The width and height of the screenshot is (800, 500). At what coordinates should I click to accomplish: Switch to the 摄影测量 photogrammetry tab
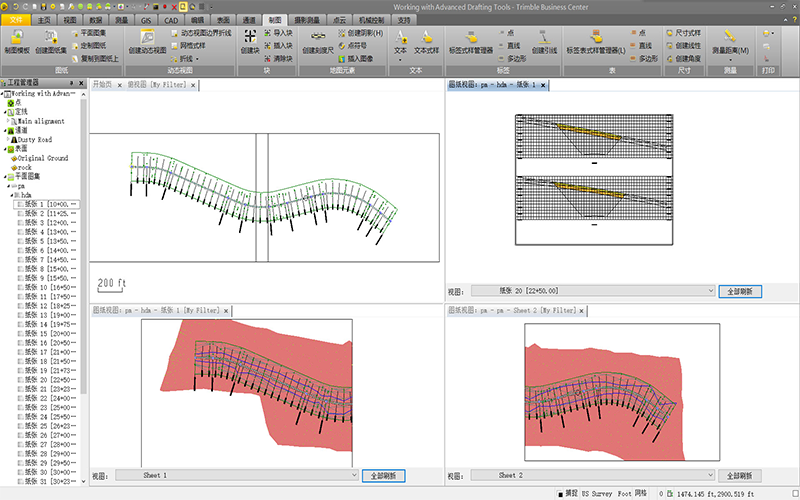[307, 20]
